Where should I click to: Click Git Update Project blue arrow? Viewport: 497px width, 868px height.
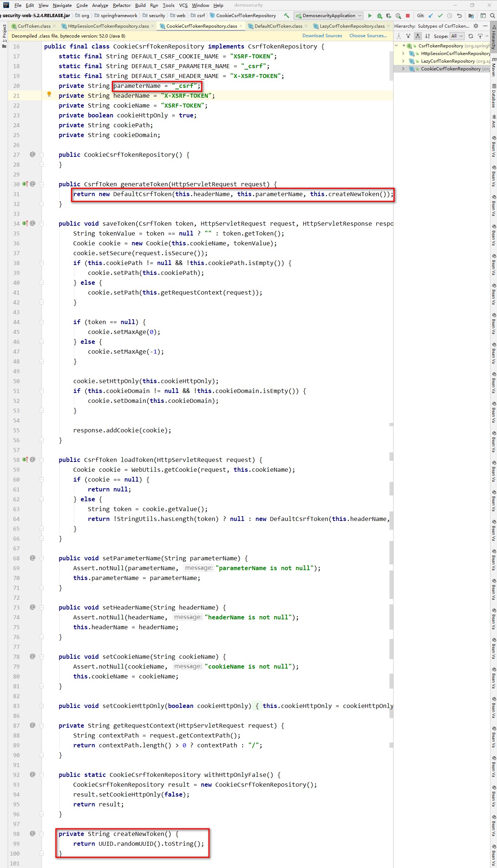(x=431, y=16)
